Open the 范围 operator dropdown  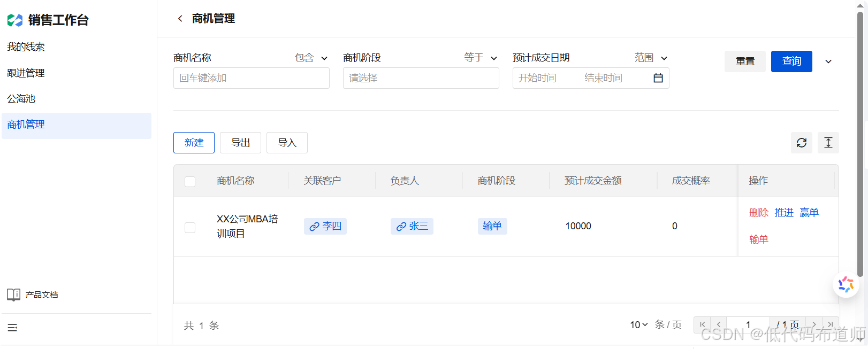click(x=651, y=58)
